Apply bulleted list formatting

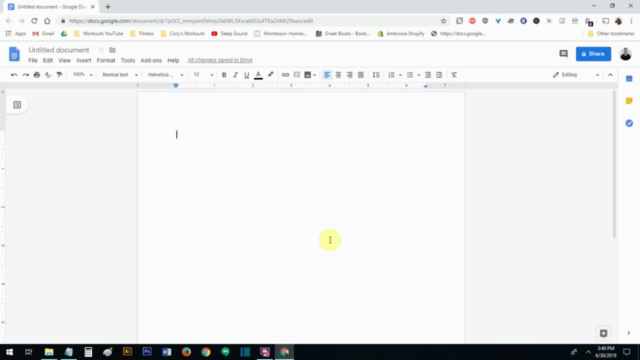(410, 75)
